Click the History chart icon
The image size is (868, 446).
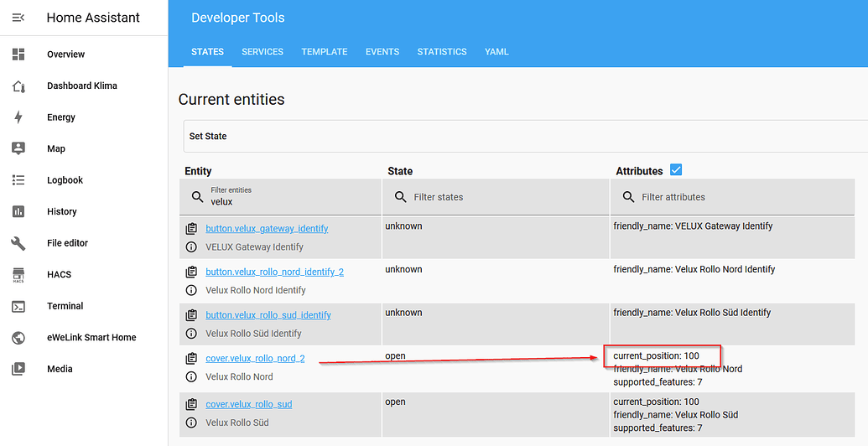(18, 211)
